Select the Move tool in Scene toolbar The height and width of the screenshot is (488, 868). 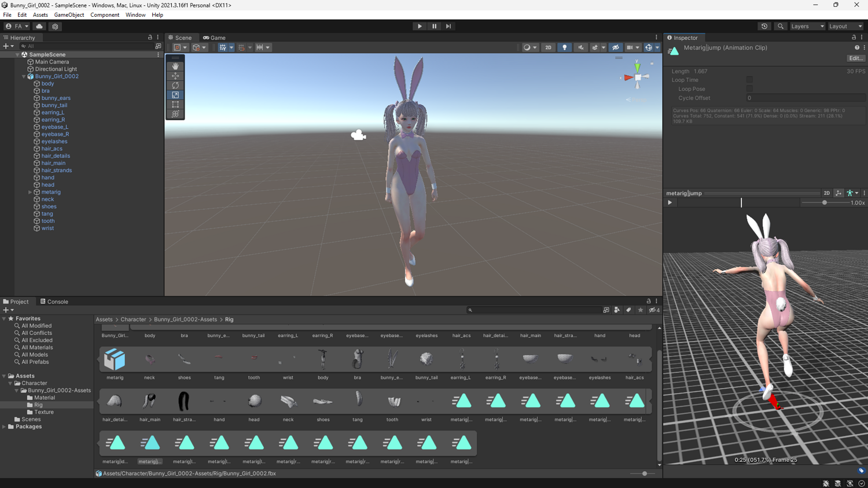175,76
